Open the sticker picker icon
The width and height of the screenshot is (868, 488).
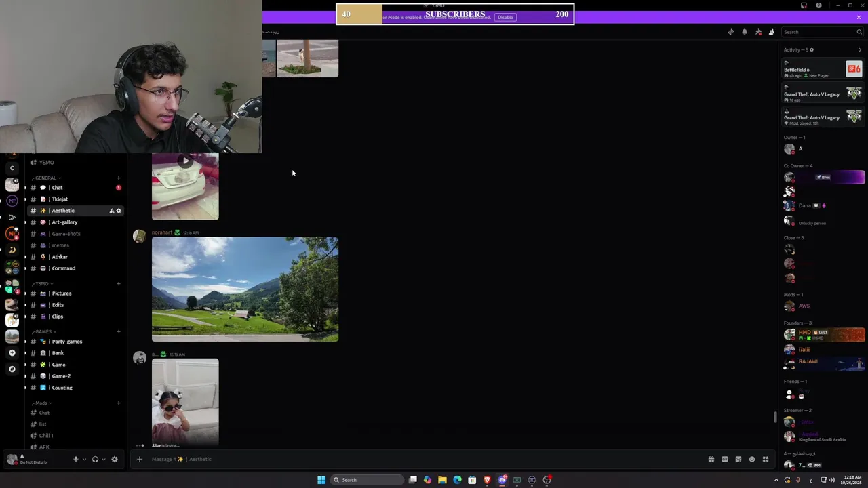pyautogui.click(x=738, y=459)
